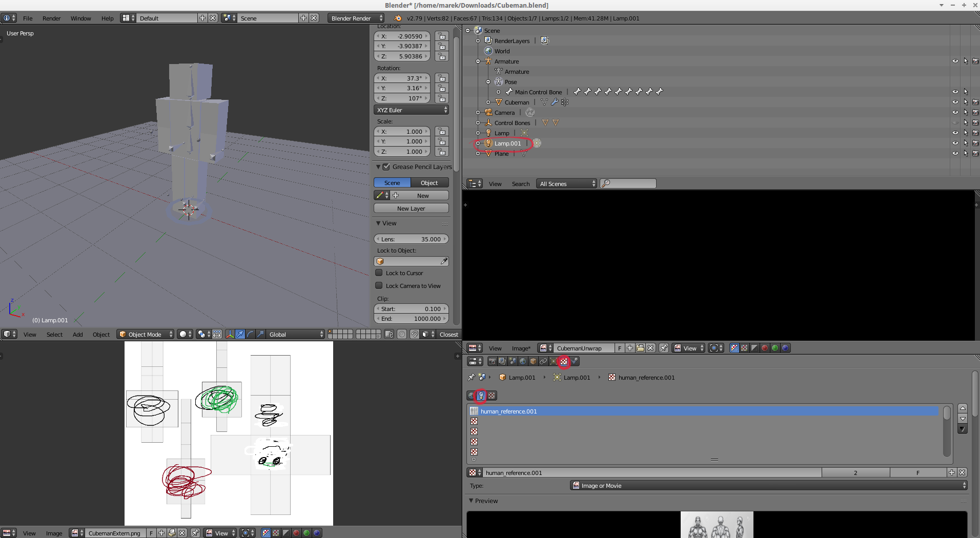The width and height of the screenshot is (980, 538).
Task: Lock the Scale Y value
Action: coord(442,141)
